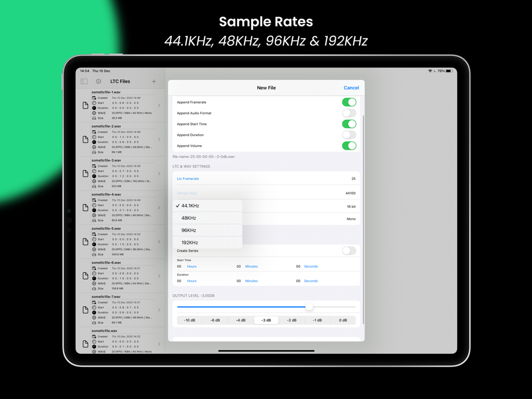
Task: Enable Create Series switch
Action: (349, 251)
